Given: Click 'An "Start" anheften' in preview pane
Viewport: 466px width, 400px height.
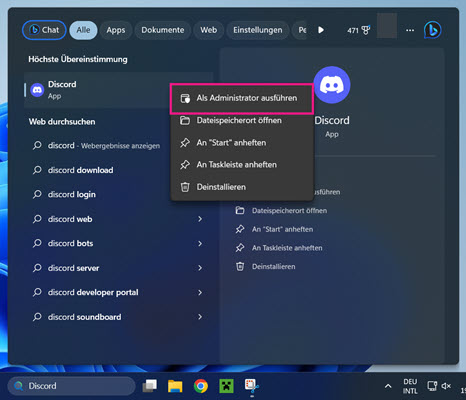Looking at the screenshot, I should pos(274,229).
